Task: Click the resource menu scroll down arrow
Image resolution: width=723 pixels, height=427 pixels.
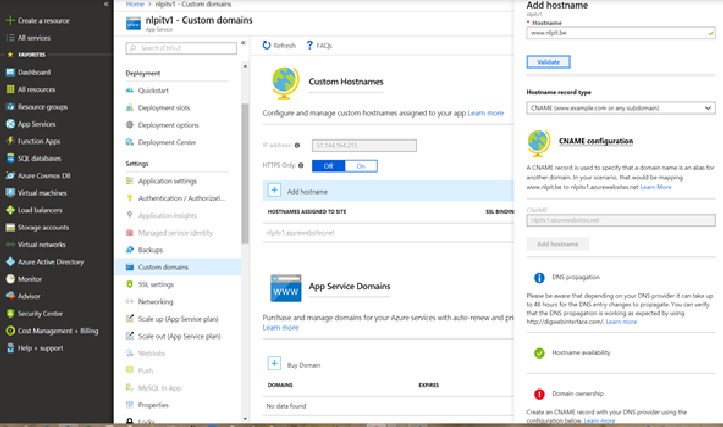Action: tap(245, 419)
